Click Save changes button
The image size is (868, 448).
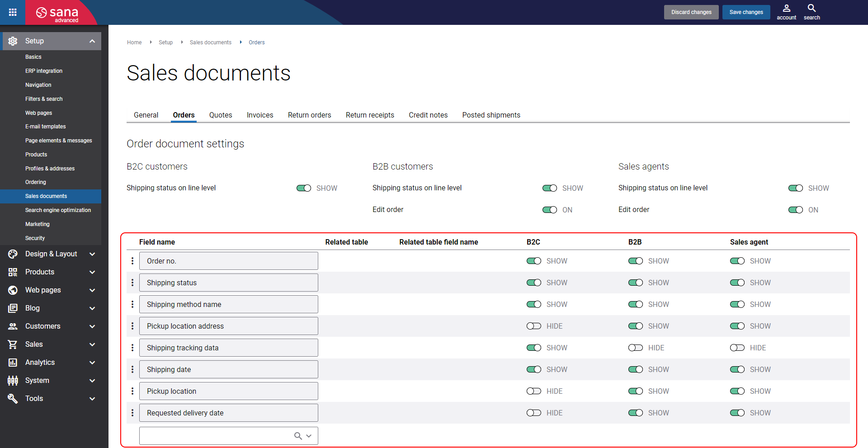tap(746, 12)
